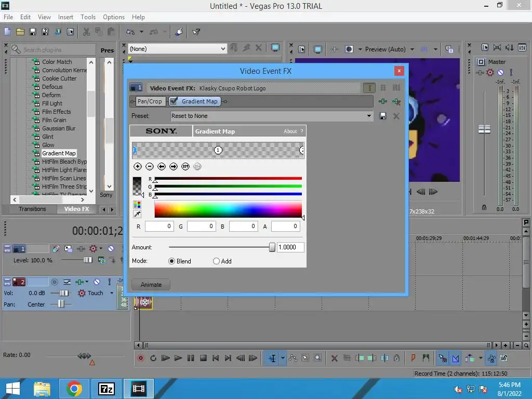Screen dimensions: 532x399
Task: Open the Tools menu
Action: point(88,17)
